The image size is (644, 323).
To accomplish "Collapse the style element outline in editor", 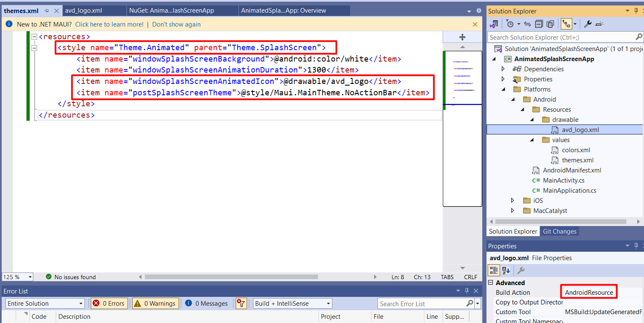I will [x=34, y=48].
